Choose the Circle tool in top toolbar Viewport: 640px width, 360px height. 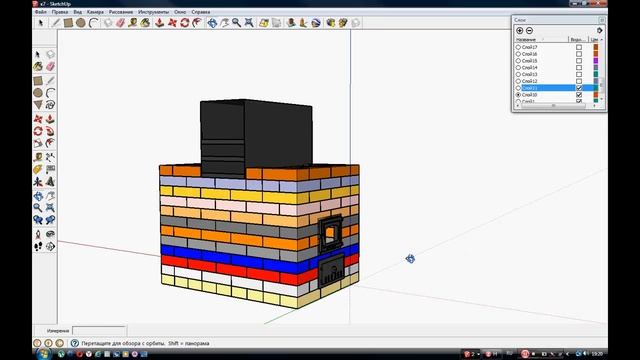[81, 23]
